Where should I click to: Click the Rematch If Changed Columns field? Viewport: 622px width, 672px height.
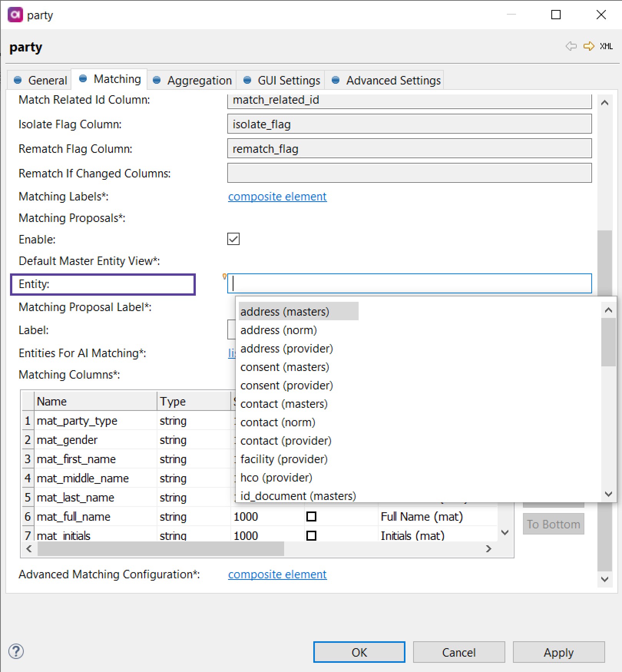409,173
